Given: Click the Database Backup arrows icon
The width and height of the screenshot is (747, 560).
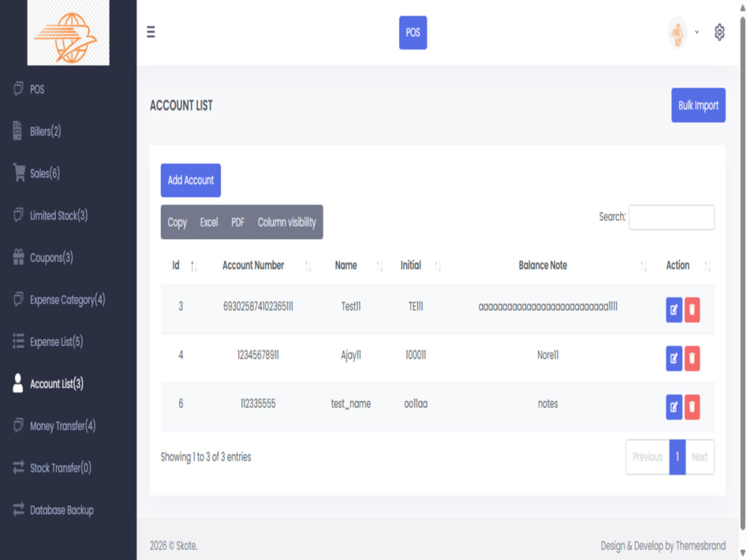Looking at the screenshot, I should coord(18,509).
